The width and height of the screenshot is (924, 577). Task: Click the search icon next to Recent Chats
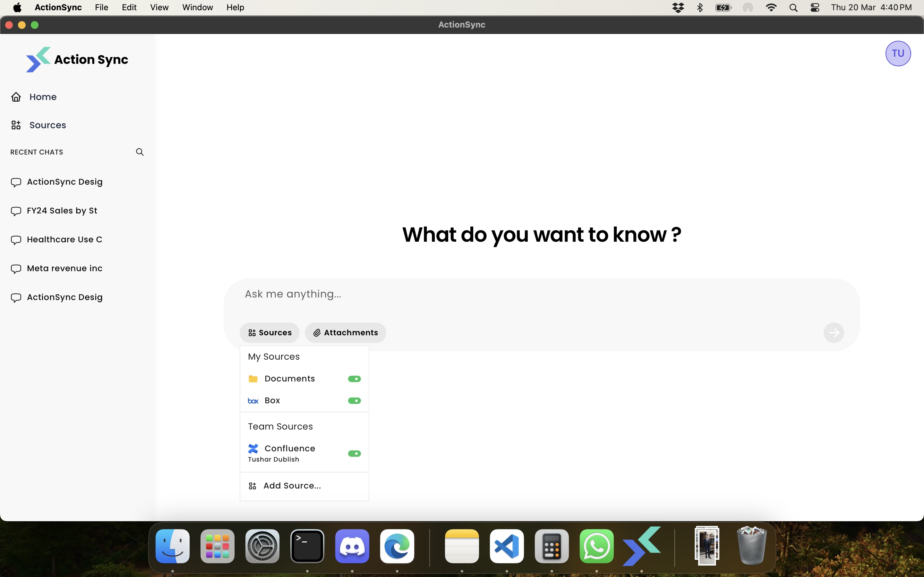click(x=139, y=152)
